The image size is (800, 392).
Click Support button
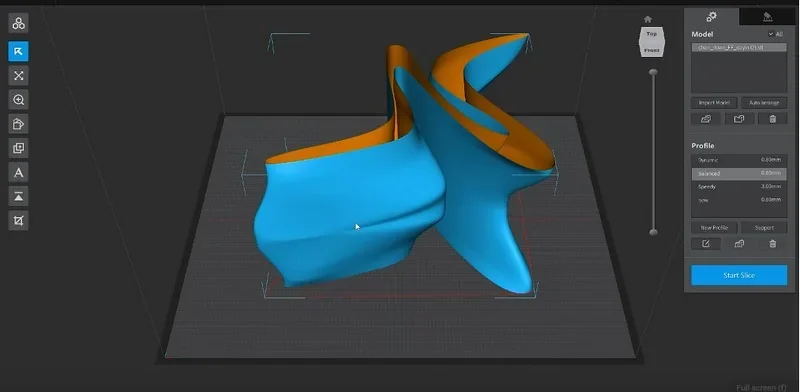pos(764,228)
